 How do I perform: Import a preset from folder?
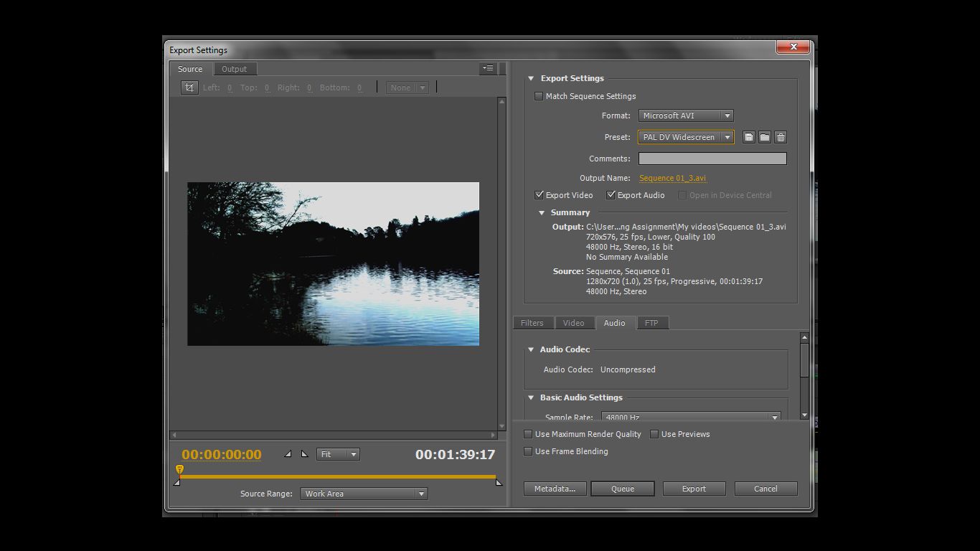[x=765, y=137]
